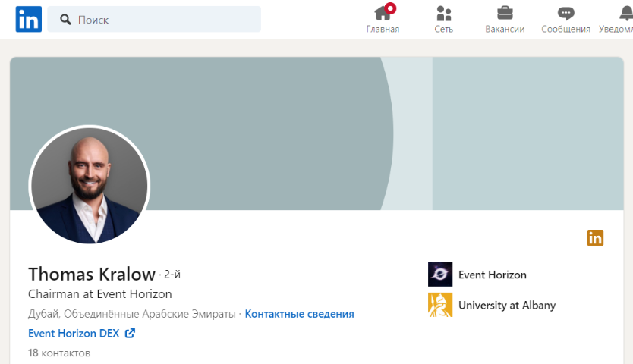Open the notifications bell tab

click(x=618, y=19)
